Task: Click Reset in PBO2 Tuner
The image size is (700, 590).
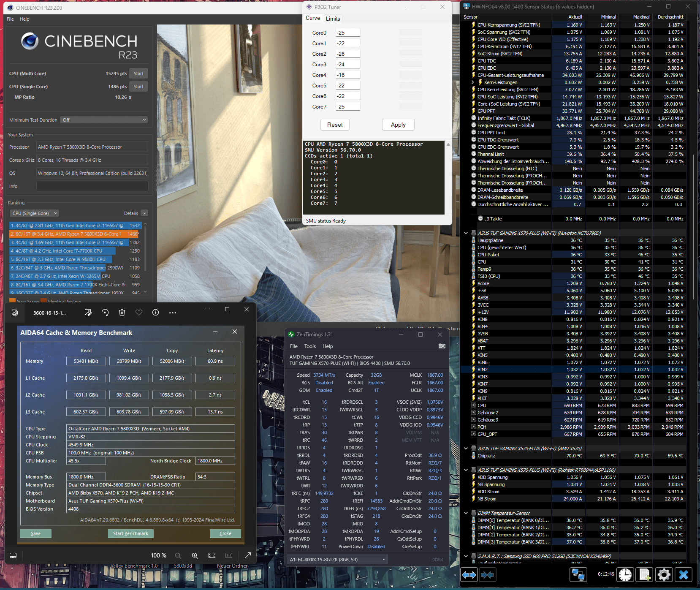Action: point(335,125)
